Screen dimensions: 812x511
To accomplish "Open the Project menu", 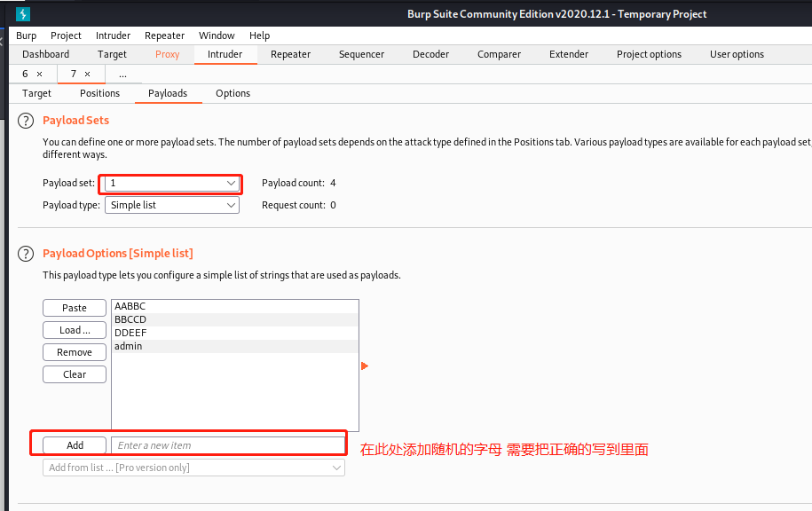I will coord(66,35).
